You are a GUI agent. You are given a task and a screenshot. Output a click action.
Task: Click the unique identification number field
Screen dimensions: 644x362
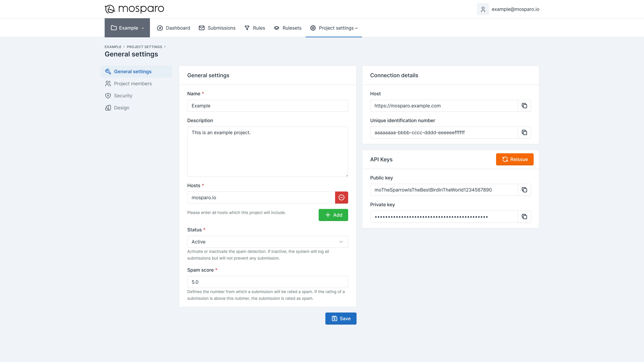[444, 132]
